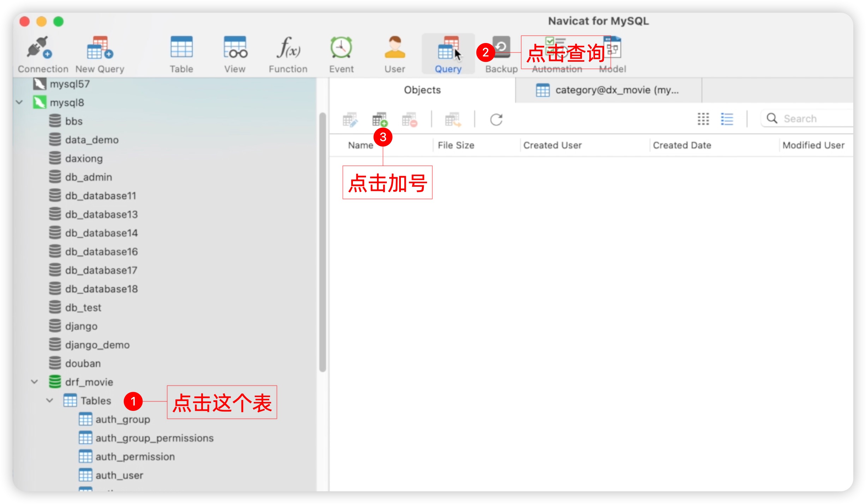
Task: Sort by Created Date column
Action: [682, 145]
